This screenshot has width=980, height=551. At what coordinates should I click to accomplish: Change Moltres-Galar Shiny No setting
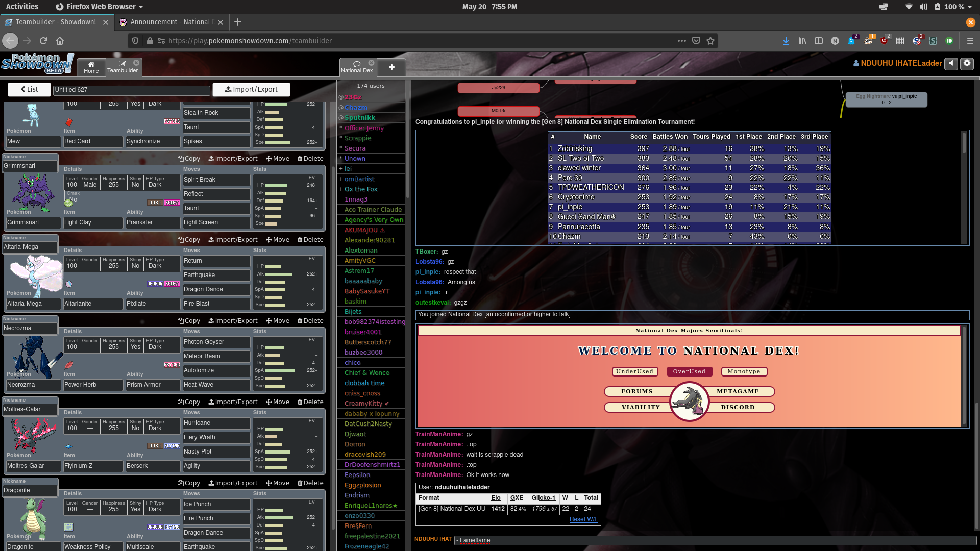[x=135, y=425]
